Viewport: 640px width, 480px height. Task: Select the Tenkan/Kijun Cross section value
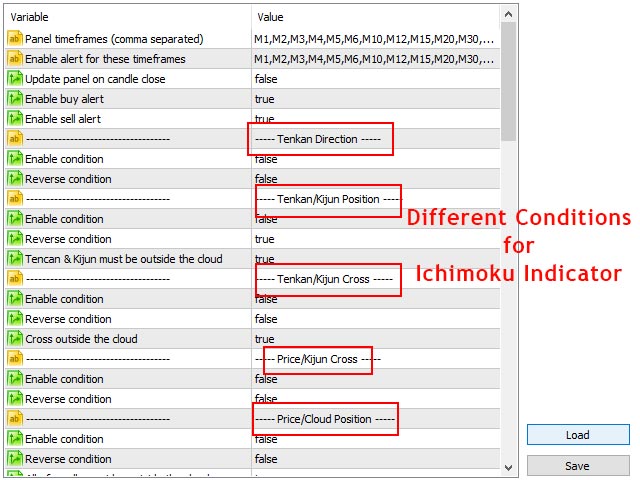point(326,279)
